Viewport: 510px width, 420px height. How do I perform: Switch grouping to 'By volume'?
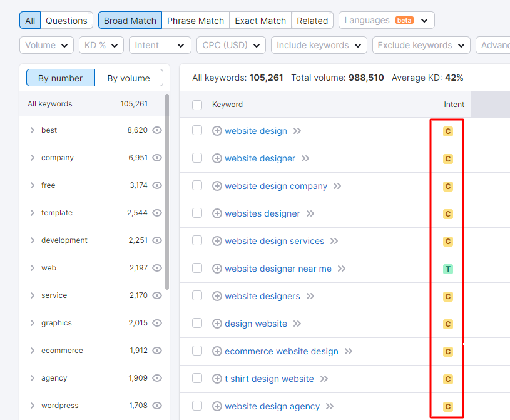click(x=129, y=78)
